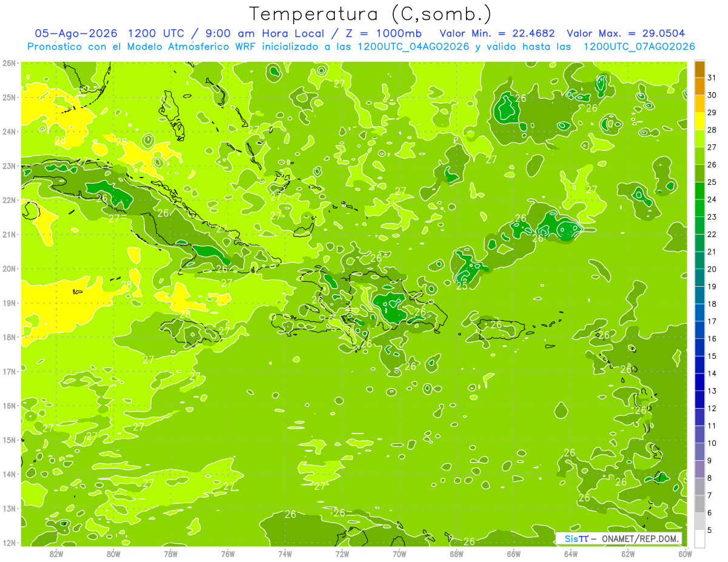Click the contour label '25' on the map
728x562 pixels.
point(462,286)
